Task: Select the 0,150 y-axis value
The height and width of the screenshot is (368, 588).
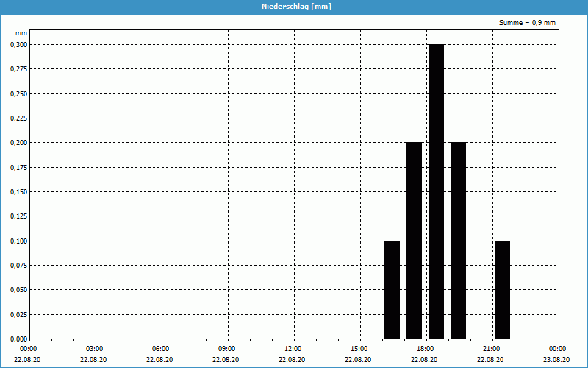Action: 18,191
